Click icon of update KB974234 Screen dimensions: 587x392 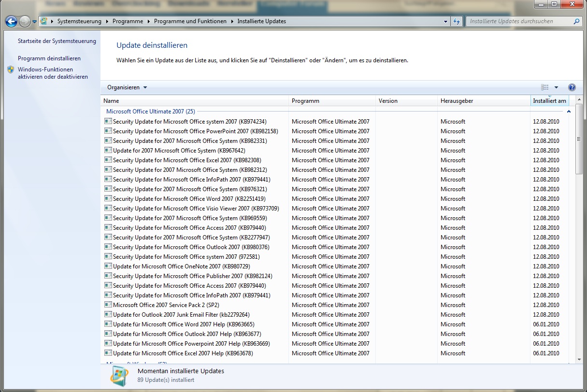click(108, 122)
